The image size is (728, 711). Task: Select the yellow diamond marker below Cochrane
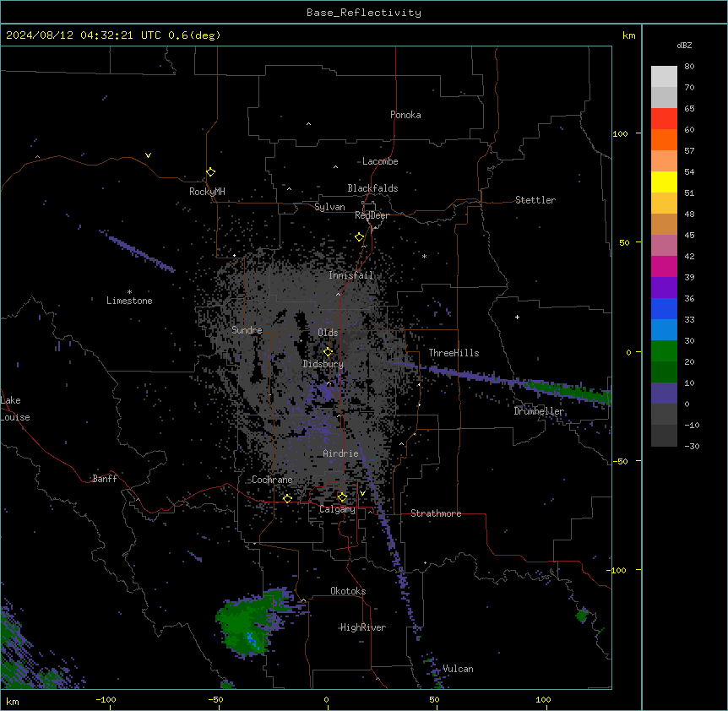tap(287, 499)
